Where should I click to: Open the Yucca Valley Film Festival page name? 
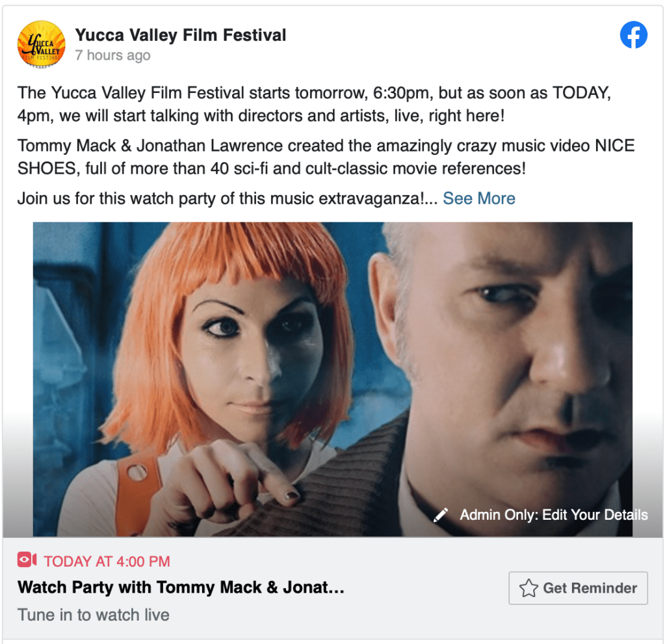point(181,35)
